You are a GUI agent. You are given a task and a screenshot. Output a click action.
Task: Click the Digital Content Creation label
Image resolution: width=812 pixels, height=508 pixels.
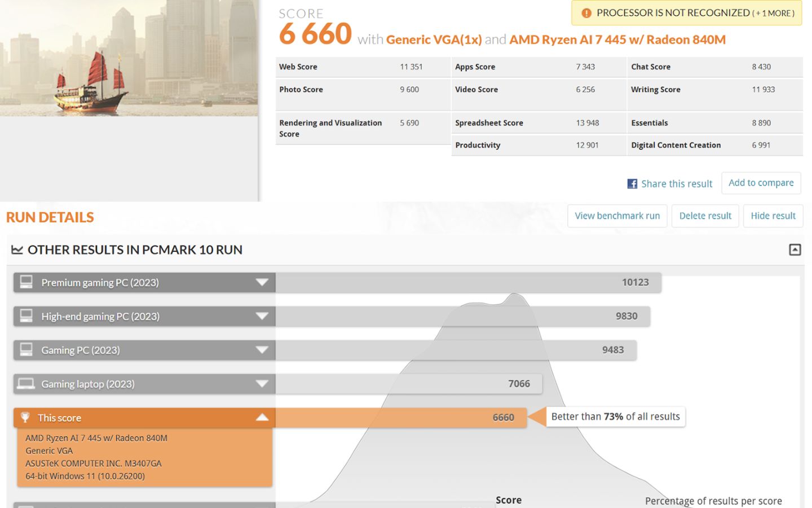676,145
